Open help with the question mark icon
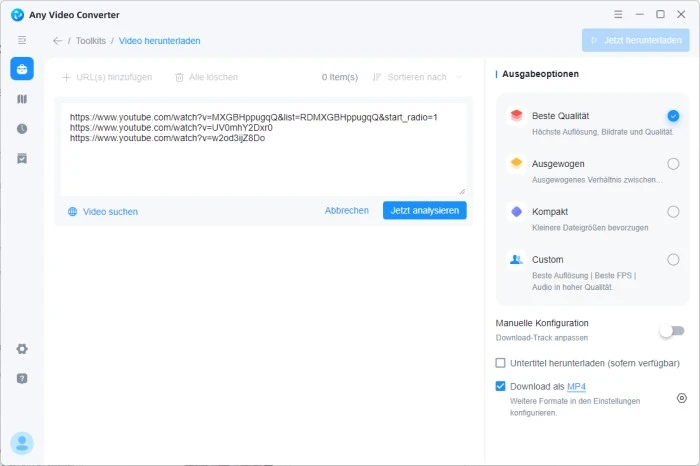 (22, 378)
